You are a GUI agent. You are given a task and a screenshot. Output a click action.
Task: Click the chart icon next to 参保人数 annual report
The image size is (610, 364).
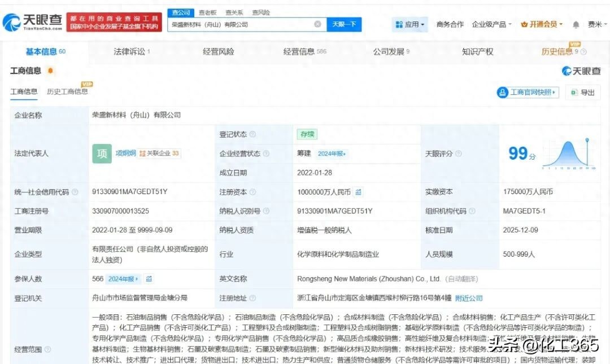(148, 279)
